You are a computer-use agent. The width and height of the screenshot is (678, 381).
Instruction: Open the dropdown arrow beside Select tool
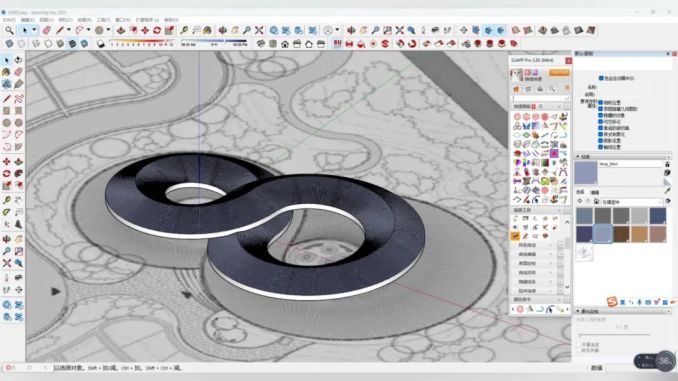(35, 30)
